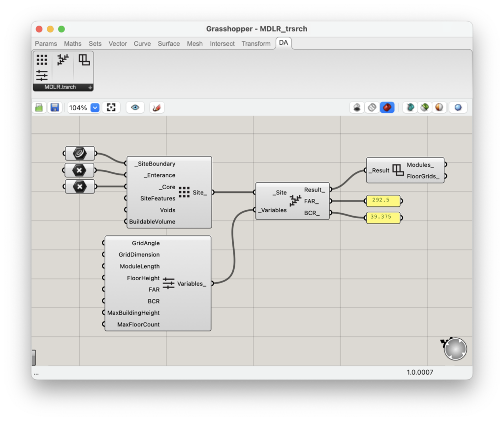The width and height of the screenshot is (504, 421).
Task: Open a Grasshopper file using the green folder icon
Action: 39,107
